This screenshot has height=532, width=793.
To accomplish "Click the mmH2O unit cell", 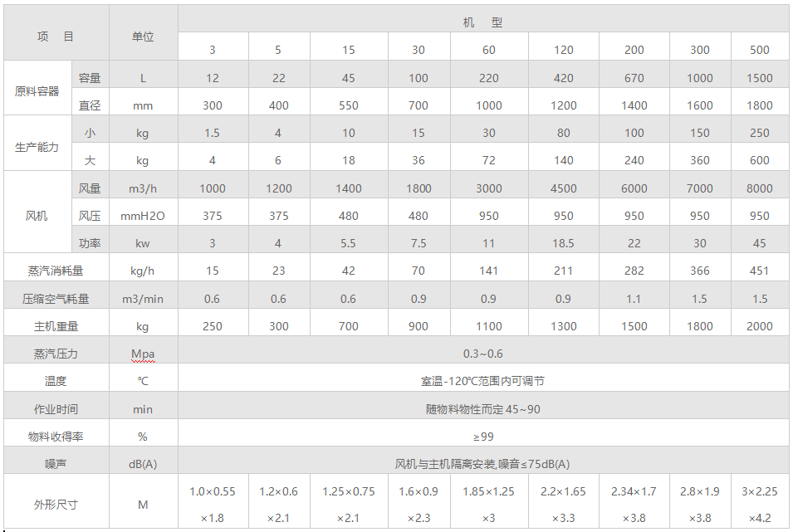I will 143,216.
